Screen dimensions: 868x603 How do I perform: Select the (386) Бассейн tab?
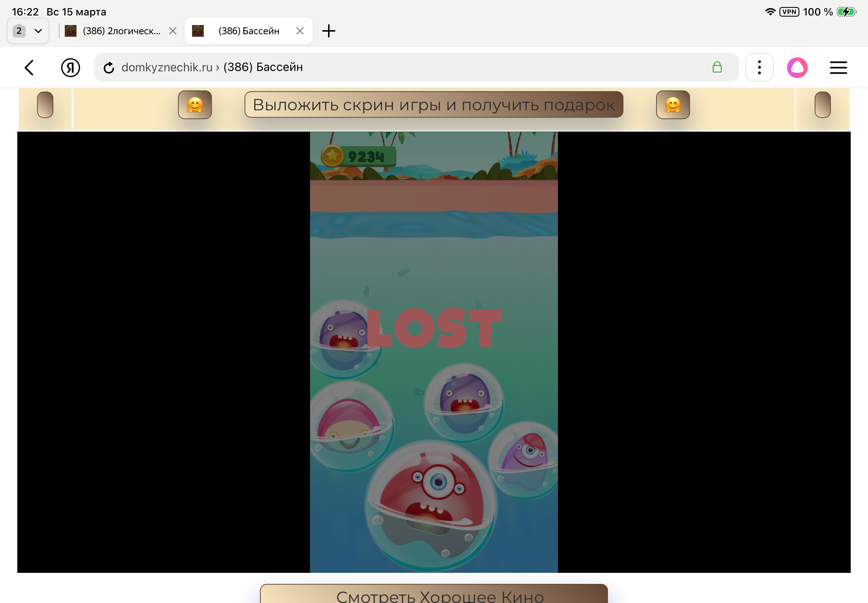click(x=248, y=31)
